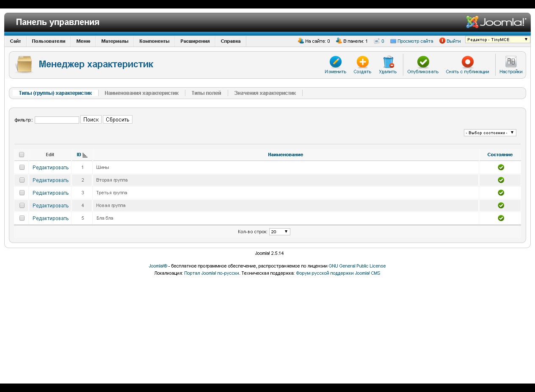Click the Сбросить button
Viewport: 535px width, 392px height.
[118, 120]
